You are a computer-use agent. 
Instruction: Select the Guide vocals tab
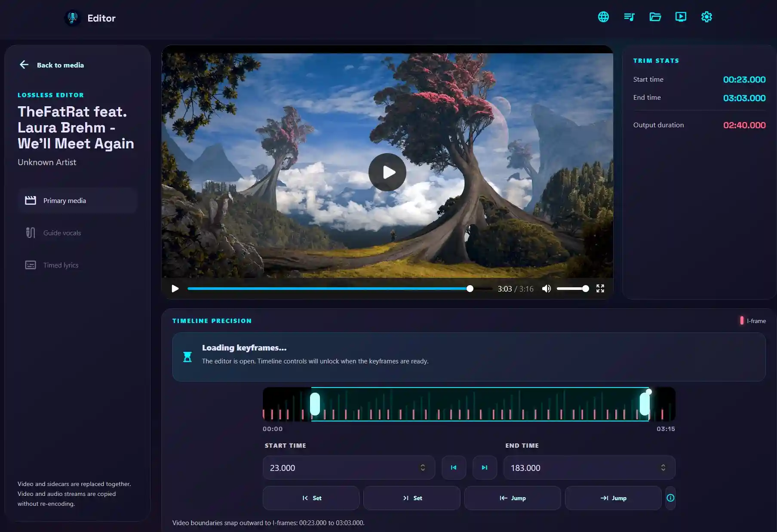(77, 233)
